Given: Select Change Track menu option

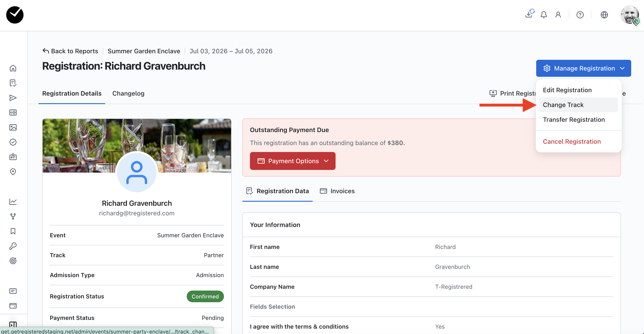Looking at the screenshot, I should pyautogui.click(x=563, y=105).
